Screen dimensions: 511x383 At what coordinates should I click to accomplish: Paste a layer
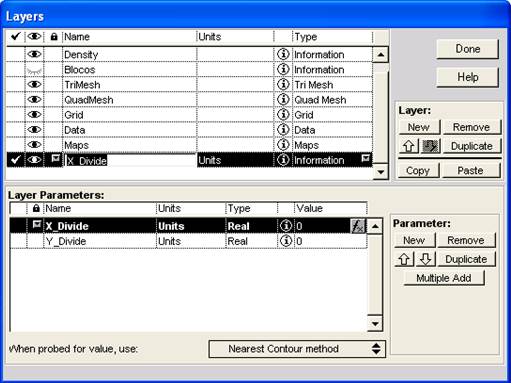(471, 171)
